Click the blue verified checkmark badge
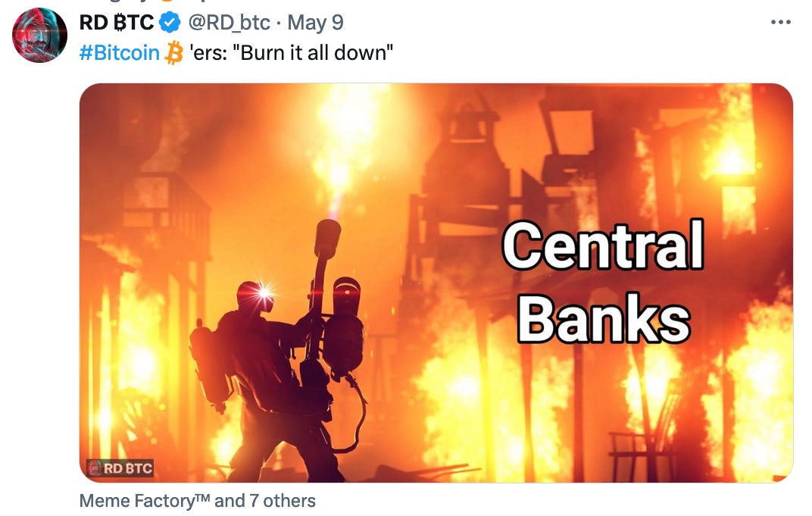812x516 pixels. [170, 23]
